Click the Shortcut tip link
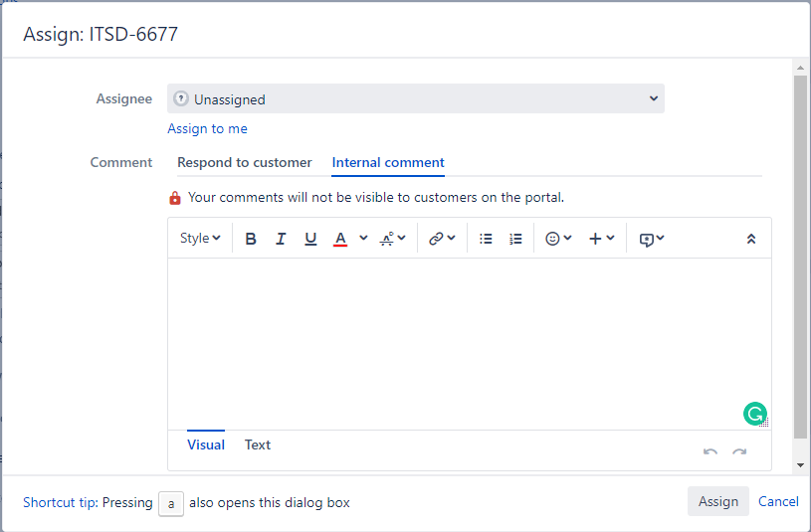The height and width of the screenshot is (532, 811). click(x=61, y=502)
